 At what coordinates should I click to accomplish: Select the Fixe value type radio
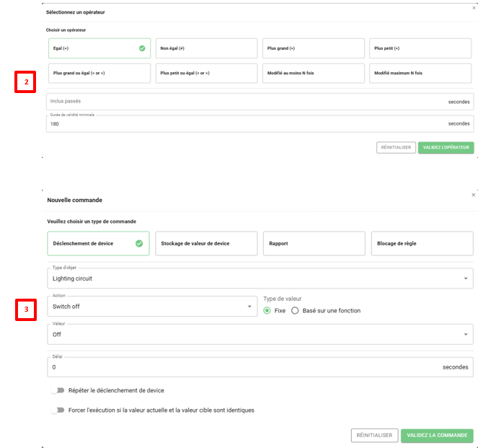[x=267, y=311]
